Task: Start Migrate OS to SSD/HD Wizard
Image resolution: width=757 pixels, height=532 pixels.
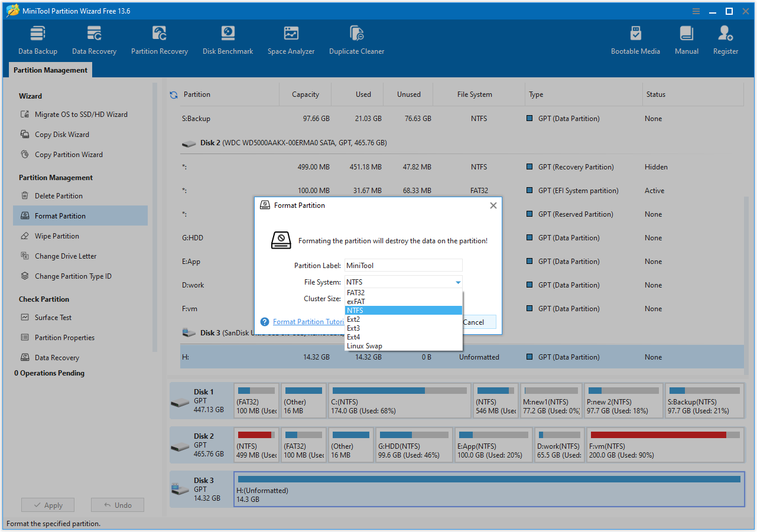Action: click(81, 115)
